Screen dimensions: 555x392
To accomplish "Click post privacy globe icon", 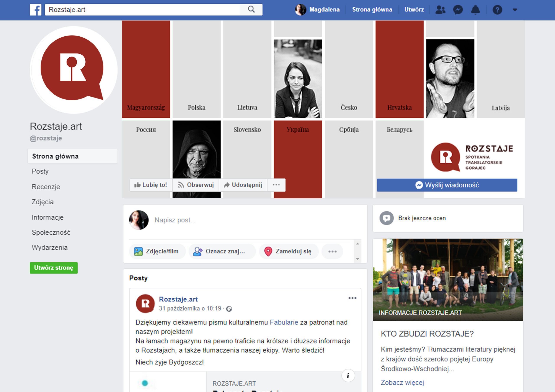I will click(229, 309).
